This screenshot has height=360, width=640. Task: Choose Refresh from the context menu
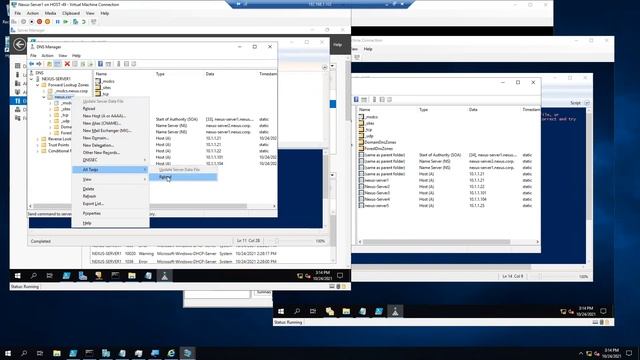pos(89,196)
